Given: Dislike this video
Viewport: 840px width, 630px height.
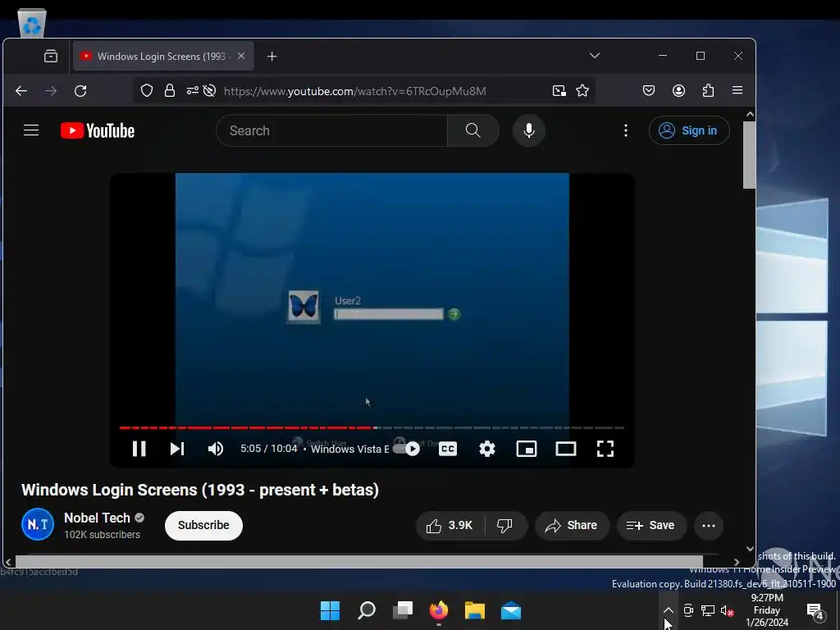Looking at the screenshot, I should click(504, 526).
